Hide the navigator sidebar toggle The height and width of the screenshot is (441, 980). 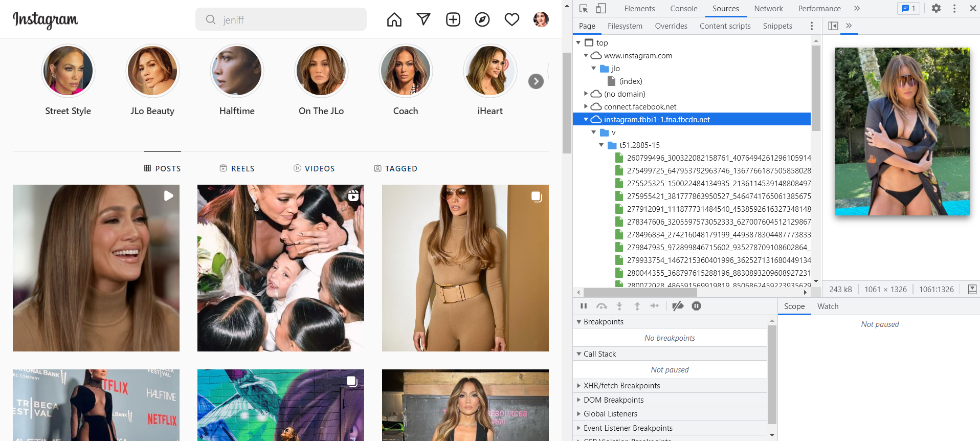click(x=833, y=26)
